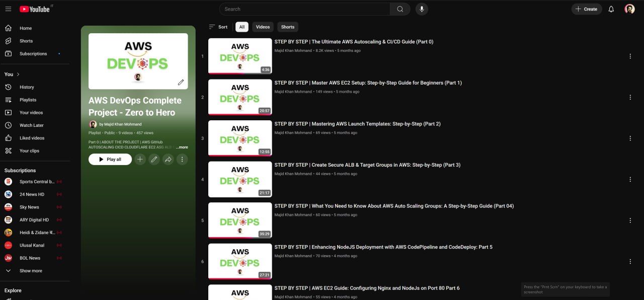Expand the playlist description with ...more
644x300 pixels.
point(182,147)
